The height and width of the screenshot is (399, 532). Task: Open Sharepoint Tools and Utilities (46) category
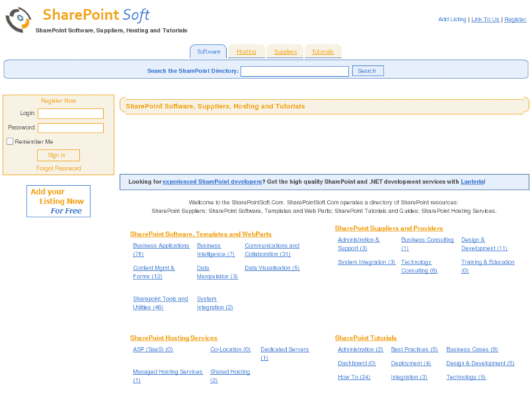[x=160, y=303]
